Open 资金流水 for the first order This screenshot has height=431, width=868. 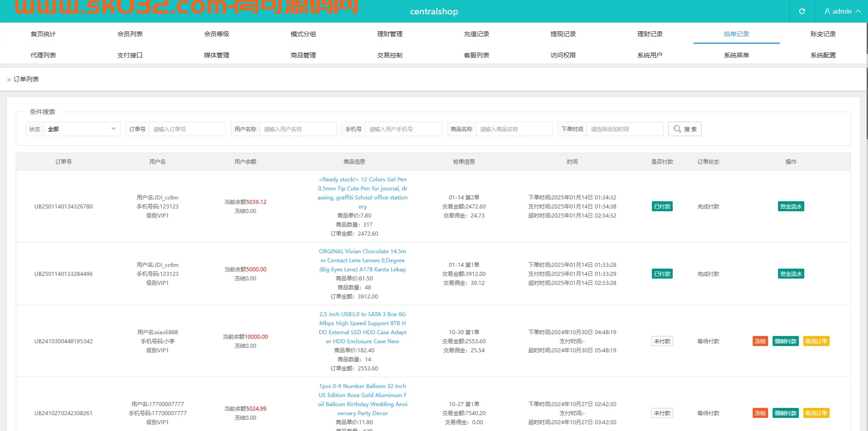(790, 206)
